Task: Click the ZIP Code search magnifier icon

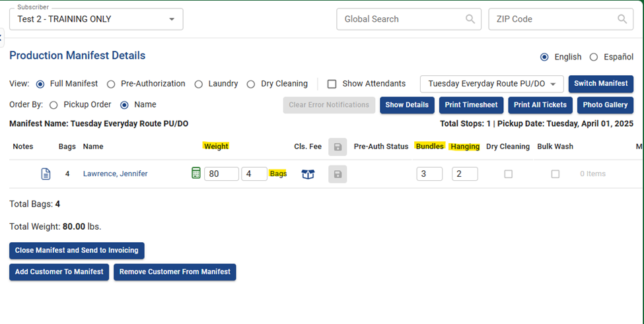Action: click(x=622, y=19)
